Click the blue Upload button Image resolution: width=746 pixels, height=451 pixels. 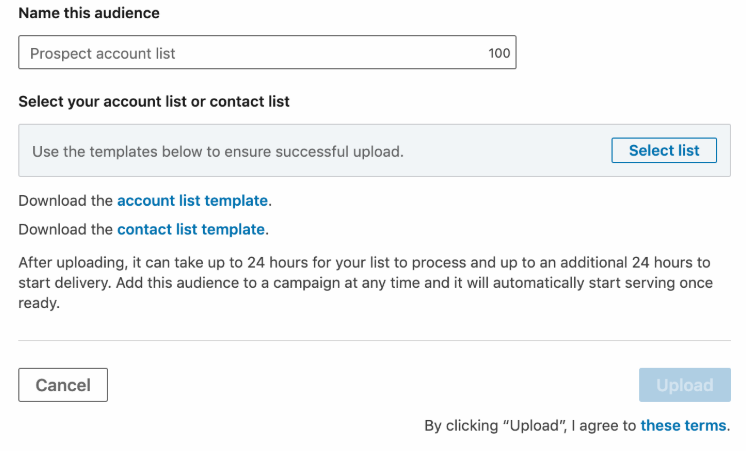point(684,385)
